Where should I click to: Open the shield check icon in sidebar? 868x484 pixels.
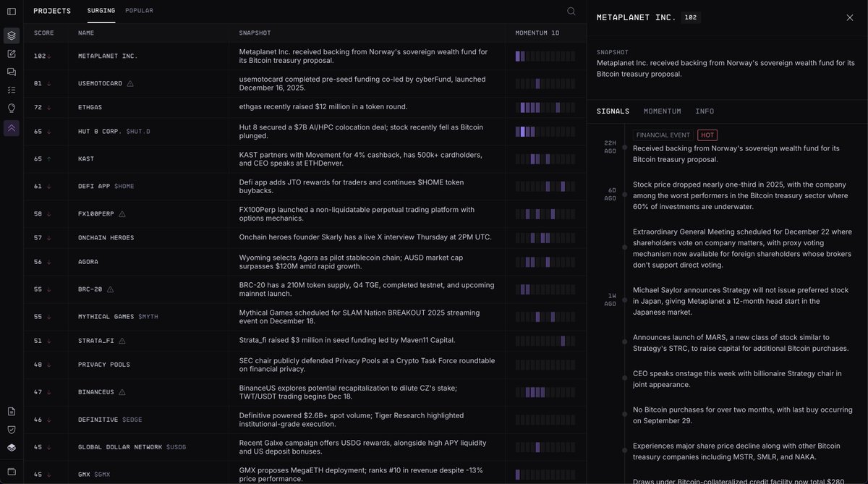click(12, 429)
